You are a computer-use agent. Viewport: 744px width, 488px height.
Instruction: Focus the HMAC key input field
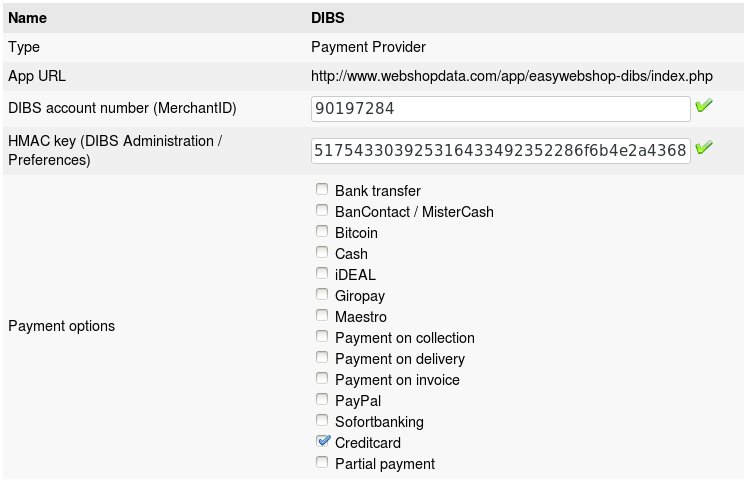500,150
